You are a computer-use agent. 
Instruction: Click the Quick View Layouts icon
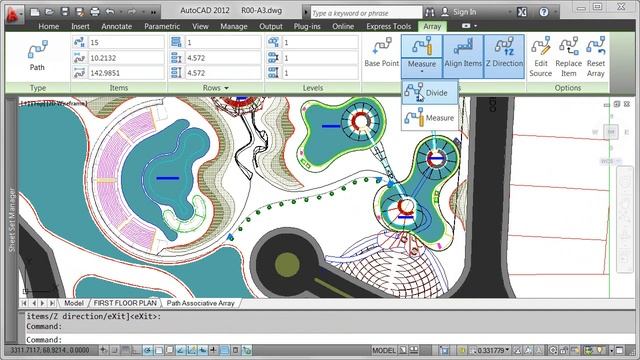tap(403, 350)
